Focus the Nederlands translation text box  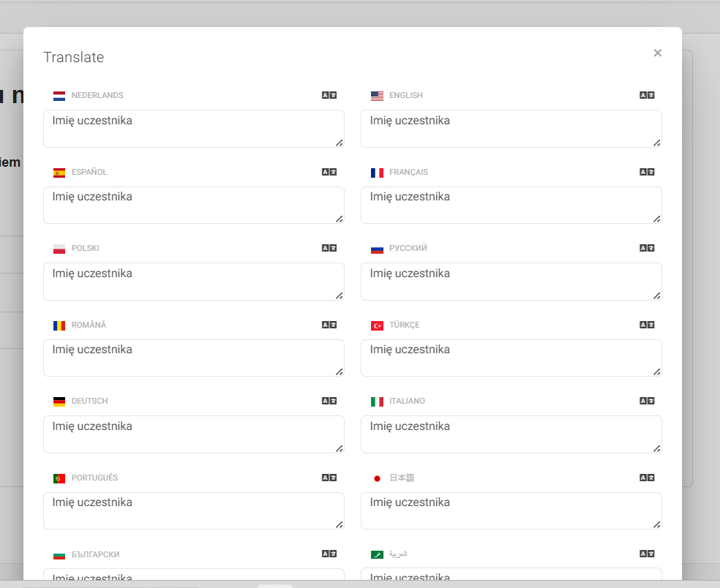(193, 129)
